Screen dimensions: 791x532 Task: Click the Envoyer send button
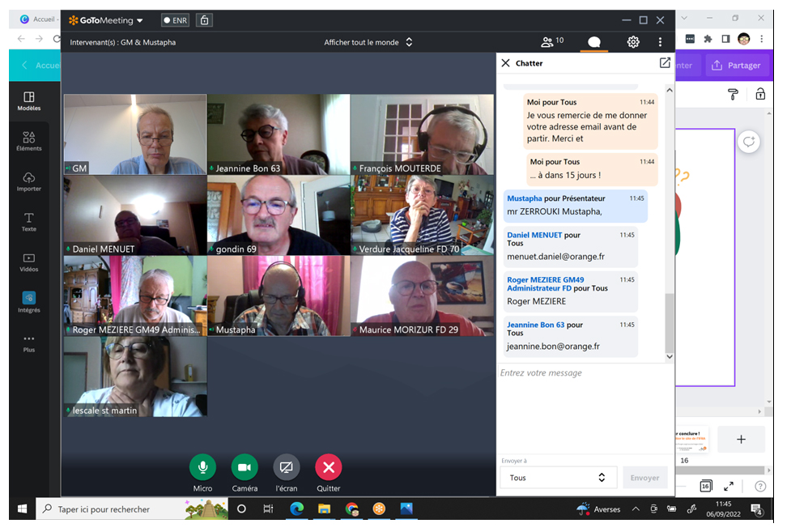coord(644,478)
